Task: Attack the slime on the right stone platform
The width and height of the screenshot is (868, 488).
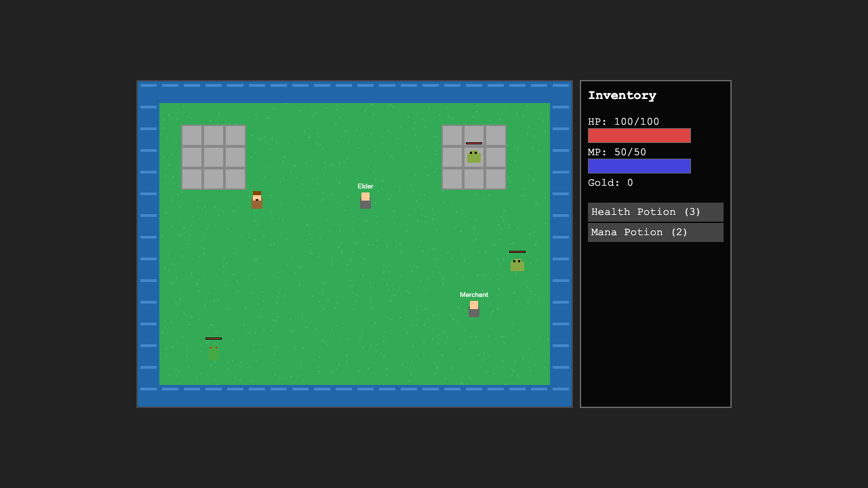Action: coord(474,156)
